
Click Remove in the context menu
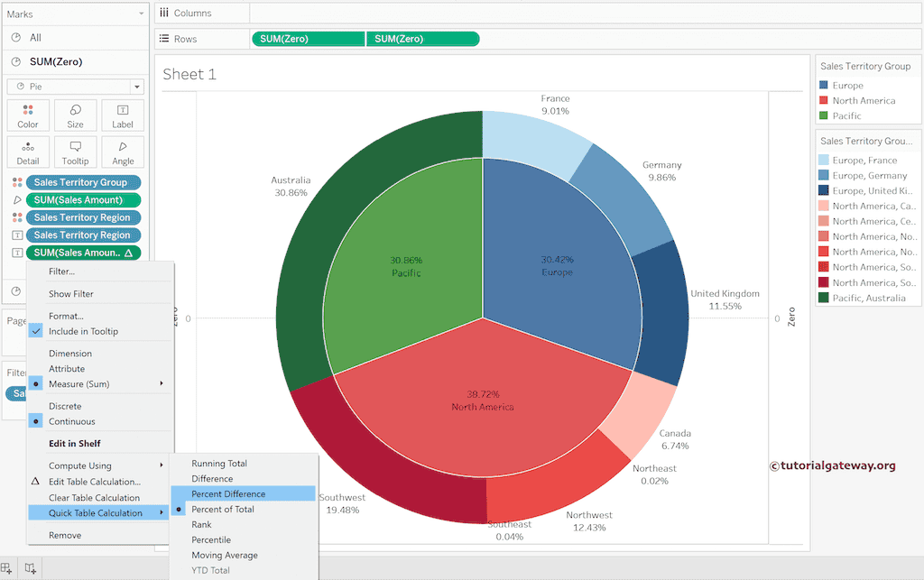(x=65, y=535)
